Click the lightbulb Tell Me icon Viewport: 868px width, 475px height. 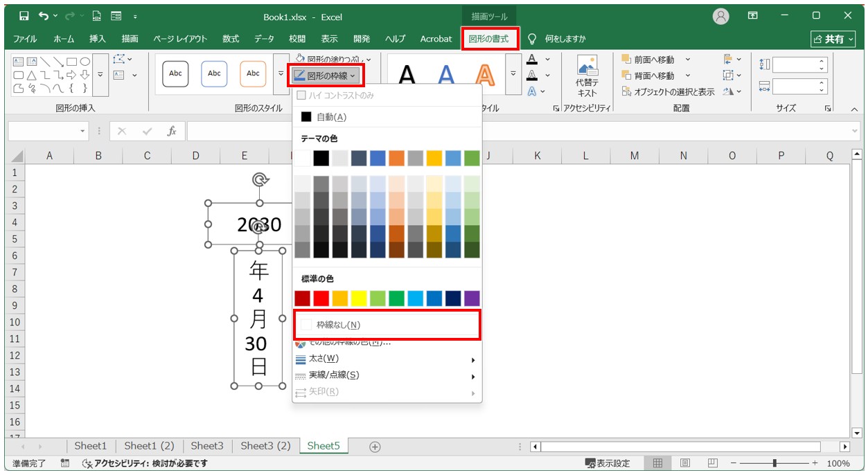point(532,39)
